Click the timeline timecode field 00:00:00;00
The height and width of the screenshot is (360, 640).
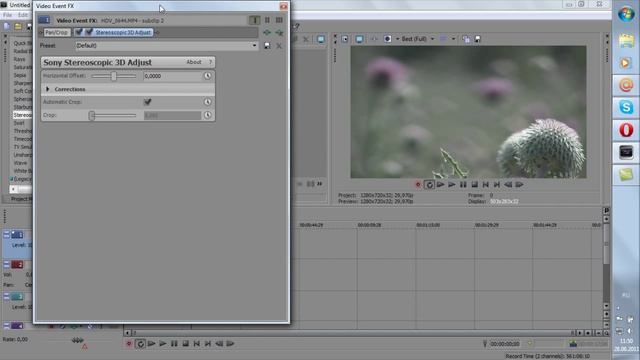[x=505, y=344]
